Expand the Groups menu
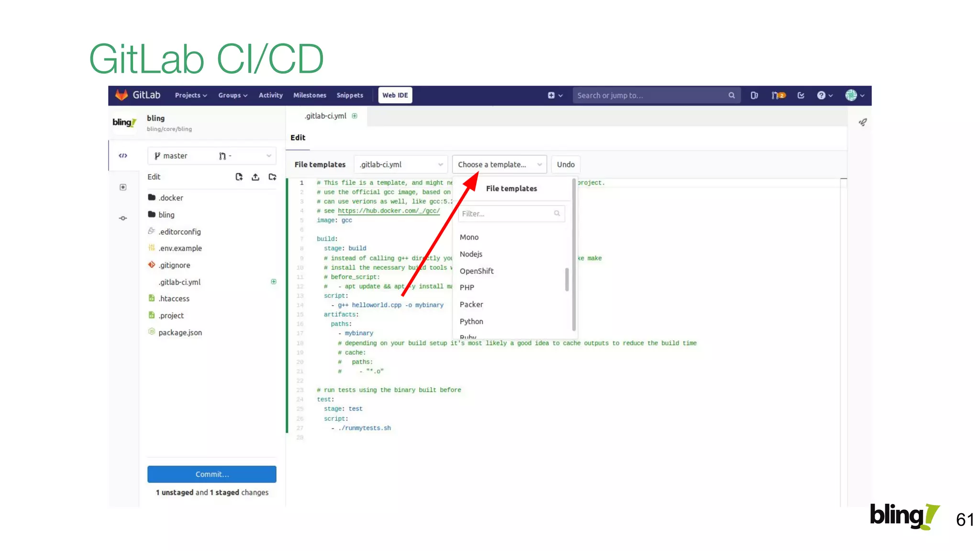Viewport: 980px width, 551px height. pyautogui.click(x=233, y=95)
